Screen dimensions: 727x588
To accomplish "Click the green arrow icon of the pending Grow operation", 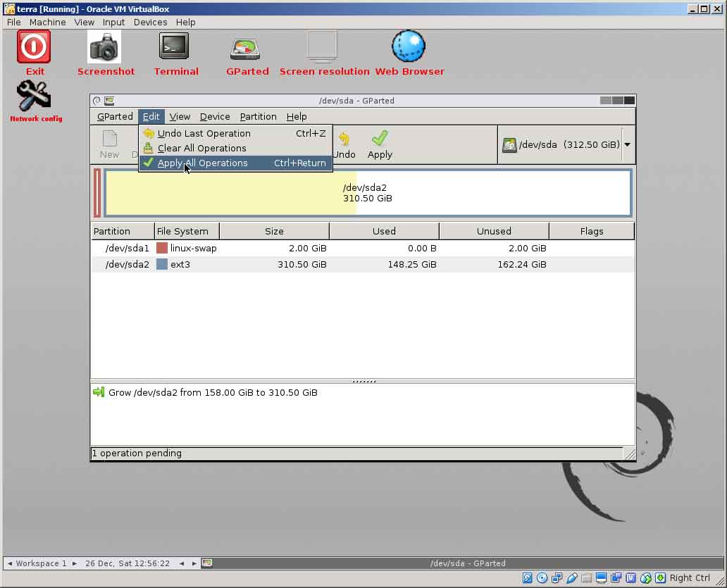I will tap(99, 392).
